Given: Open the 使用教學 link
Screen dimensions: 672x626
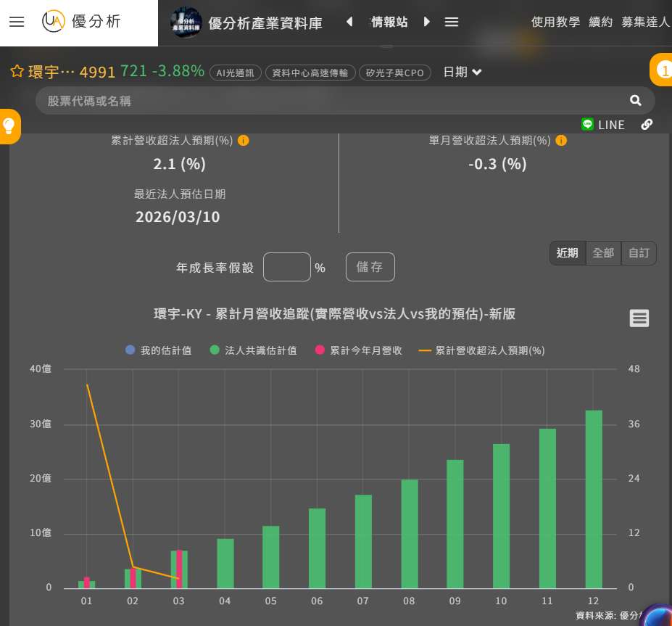Looking at the screenshot, I should click(555, 22).
